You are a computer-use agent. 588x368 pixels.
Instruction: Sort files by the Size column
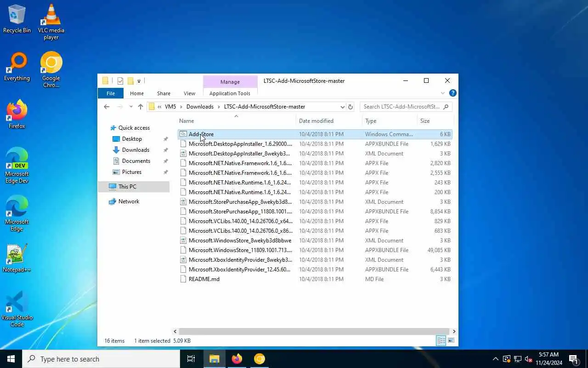coord(435,121)
